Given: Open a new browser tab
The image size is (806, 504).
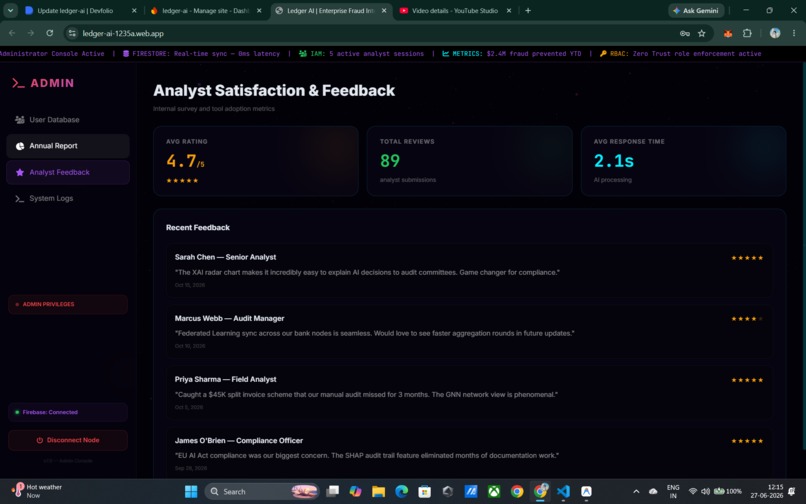Looking at the screenshot, I should [528, 10].
